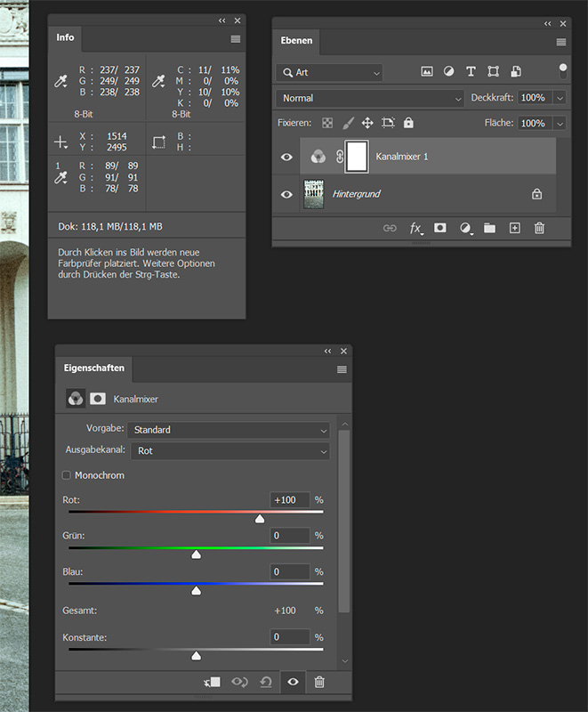
Task: Create new fill or adjustment layer
Action: point(465,228)
